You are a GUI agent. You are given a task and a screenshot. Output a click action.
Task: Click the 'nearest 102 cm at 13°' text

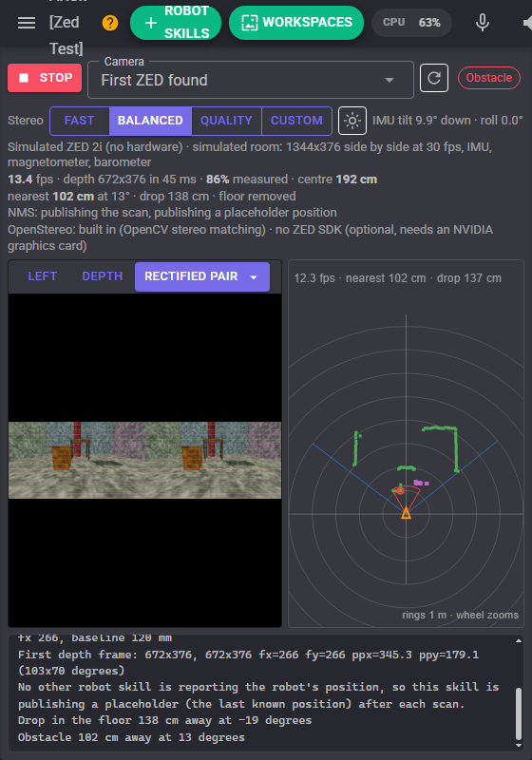point(68,197)
